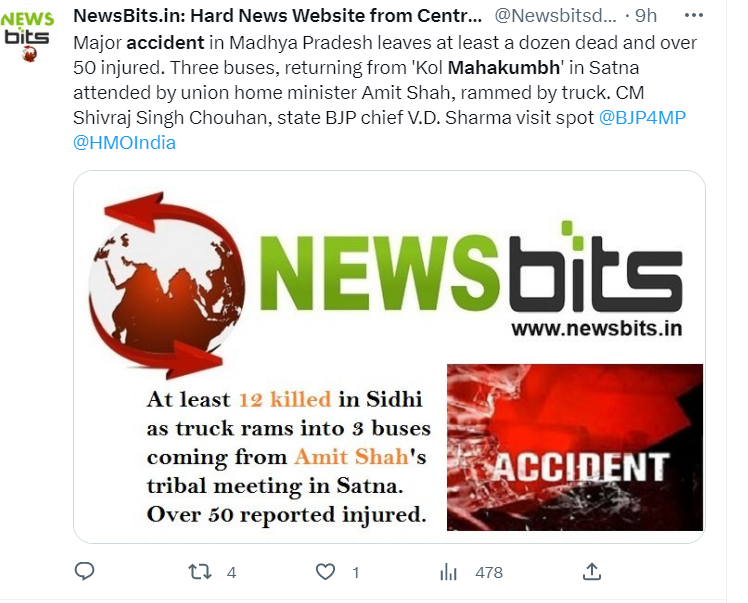Open the reply comment icon
The width and height of the screenshot is (748, 603).
pyautogui.click(x=84, y=571)
